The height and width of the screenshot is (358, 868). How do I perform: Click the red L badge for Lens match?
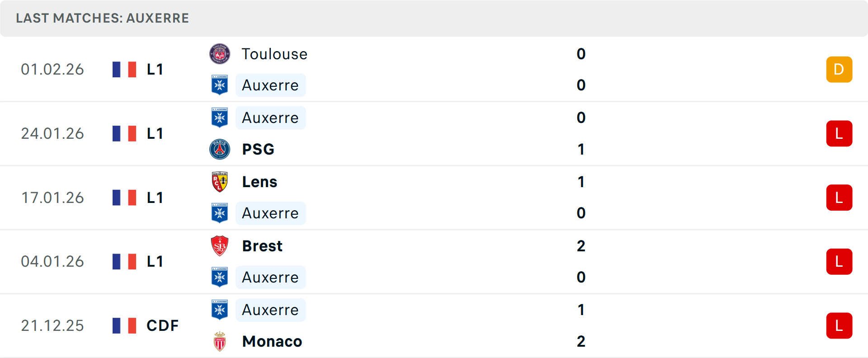coord(839,198)
